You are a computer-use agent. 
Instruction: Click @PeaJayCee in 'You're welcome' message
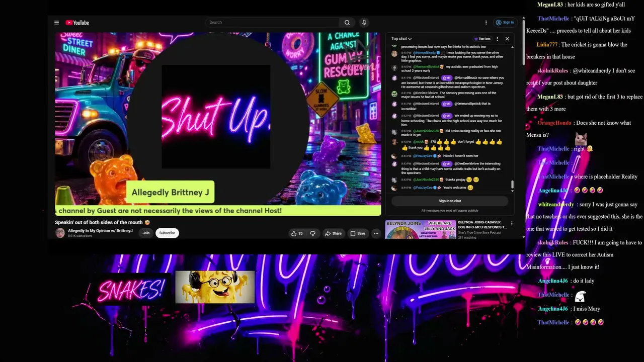[423, 188]
